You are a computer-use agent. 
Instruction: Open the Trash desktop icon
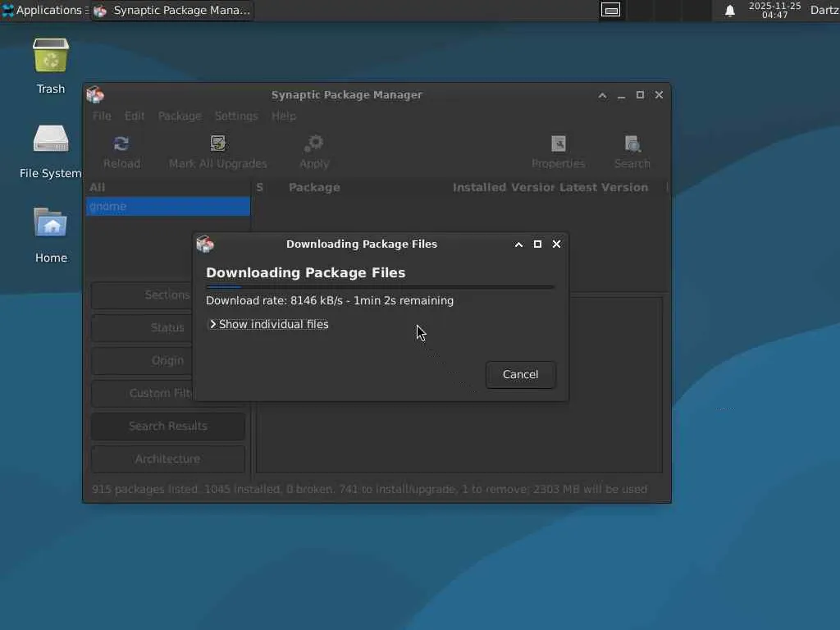[51, 55]
